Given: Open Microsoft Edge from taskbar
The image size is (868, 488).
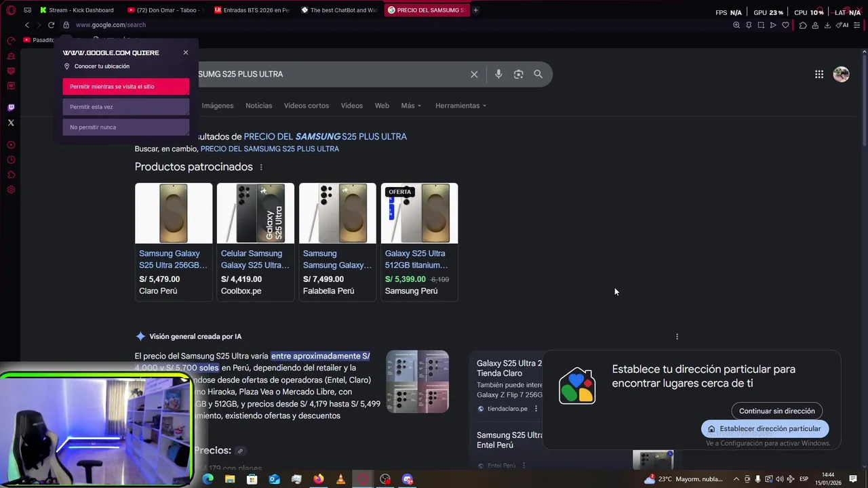Looking at the screenshot, I should coord(208,479).
